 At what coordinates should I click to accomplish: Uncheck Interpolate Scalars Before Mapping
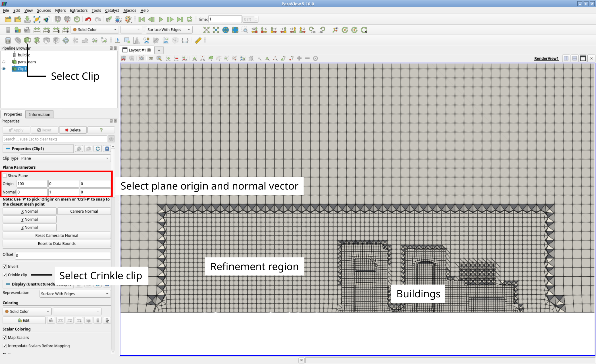(5, 346)
